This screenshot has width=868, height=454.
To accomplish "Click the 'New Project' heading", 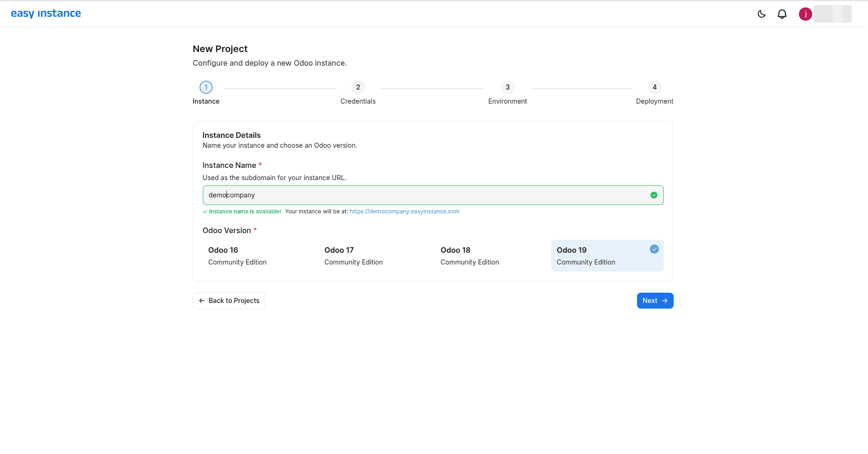I will pyautogui.click(x=220, y=49).
